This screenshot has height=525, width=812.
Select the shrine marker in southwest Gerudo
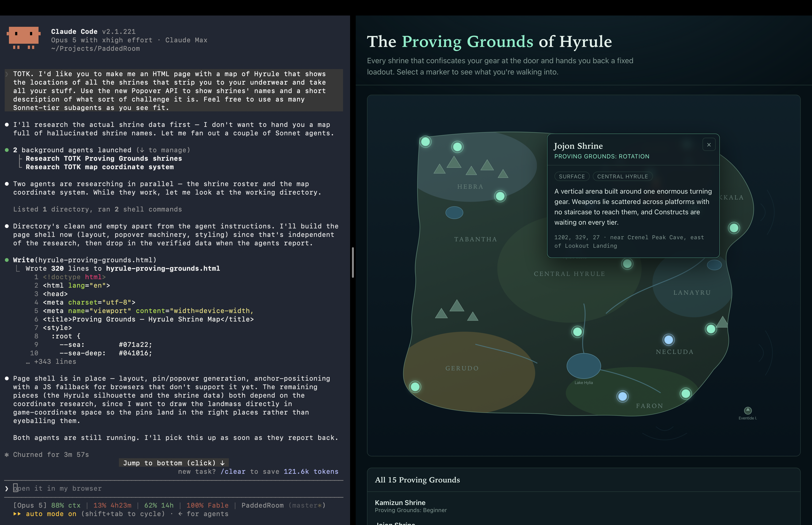pos(415,387)
